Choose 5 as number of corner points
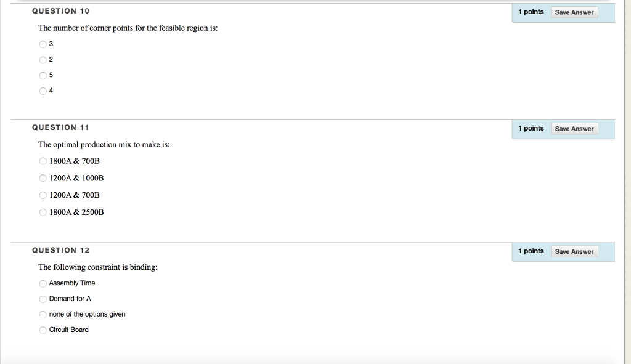This screenshot has width=631, height=364. (x=43, y=76)
